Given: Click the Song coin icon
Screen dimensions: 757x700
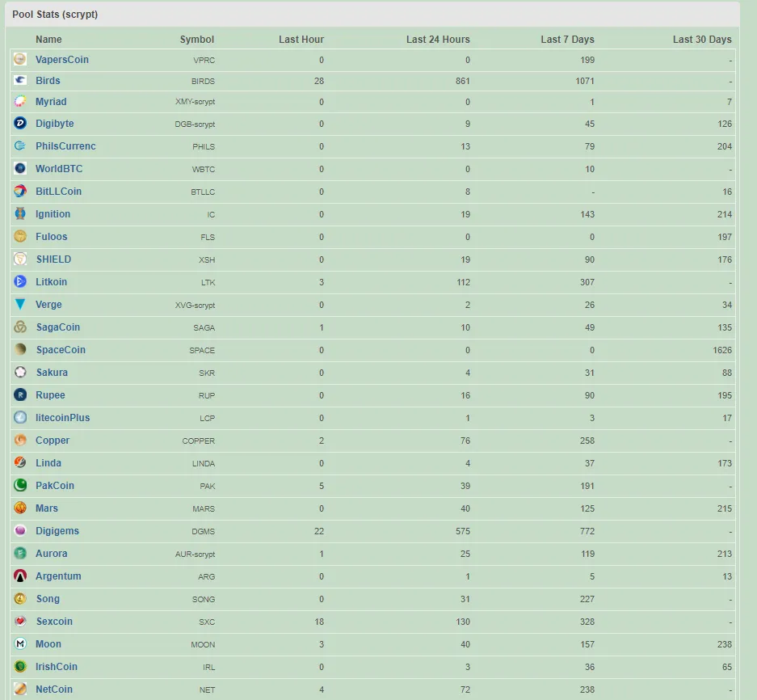Looking at the screenshot, I should (x=20, y=598).
